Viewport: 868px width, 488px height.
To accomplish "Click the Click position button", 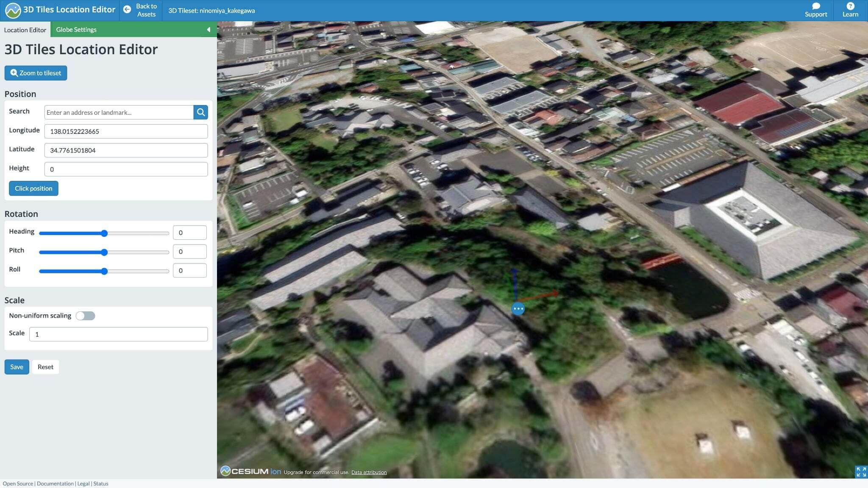I will coord(33,189).
